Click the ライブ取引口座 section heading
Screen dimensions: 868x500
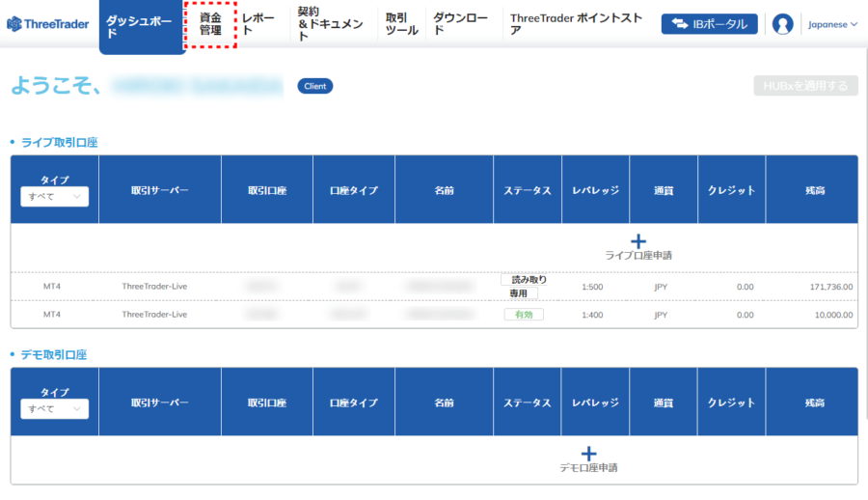(59, 143)
